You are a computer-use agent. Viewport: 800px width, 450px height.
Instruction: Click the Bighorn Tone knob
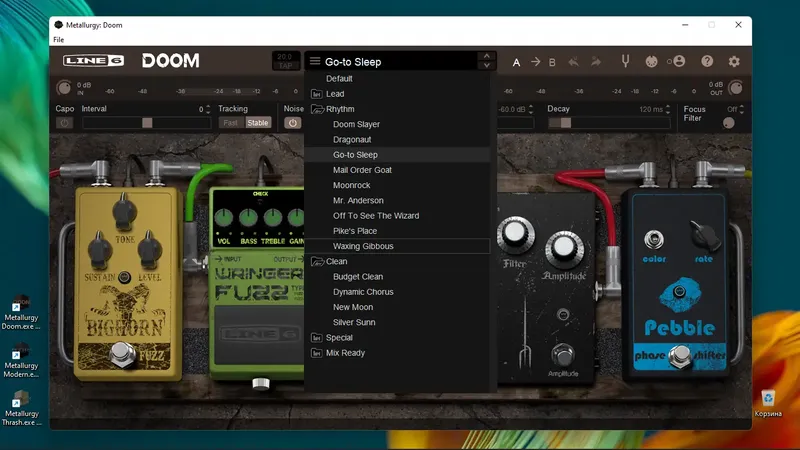124,211
